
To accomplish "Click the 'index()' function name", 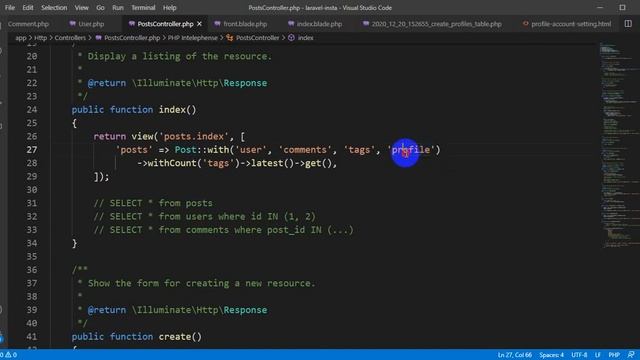I will click(x=178, y=110).
